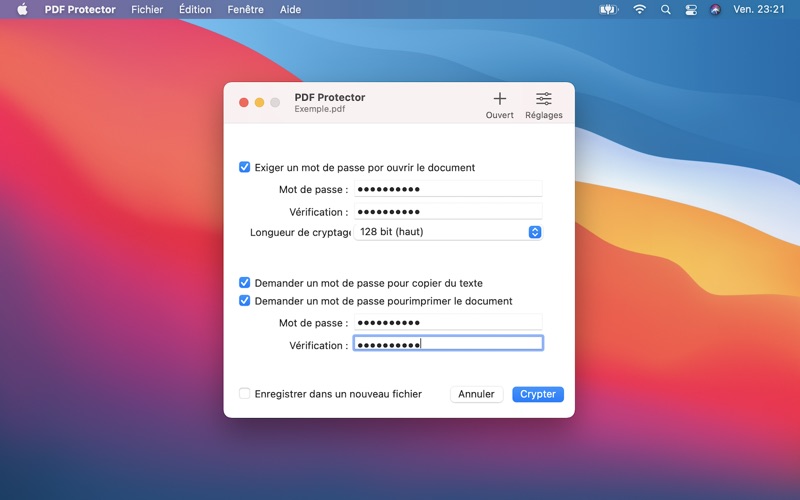Viewport: 800px width, 500px height.
Task: Minimize the PDF Protector window
Action: tap(259, 103)
